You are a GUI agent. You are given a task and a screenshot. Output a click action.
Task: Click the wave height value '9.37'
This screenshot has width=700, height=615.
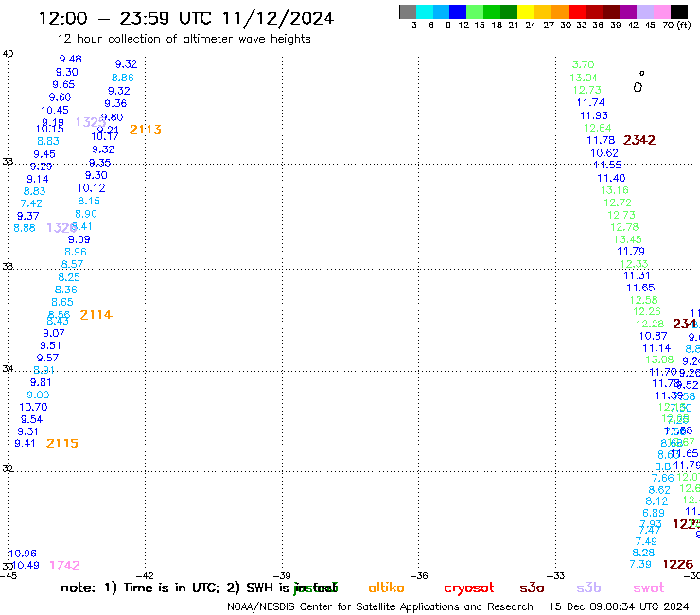pos(27,216)
